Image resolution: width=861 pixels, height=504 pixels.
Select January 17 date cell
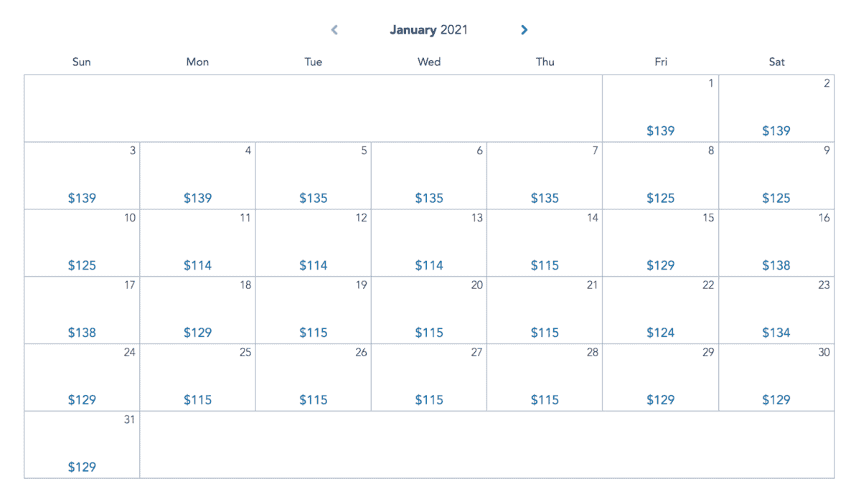[x=82, y=310]
